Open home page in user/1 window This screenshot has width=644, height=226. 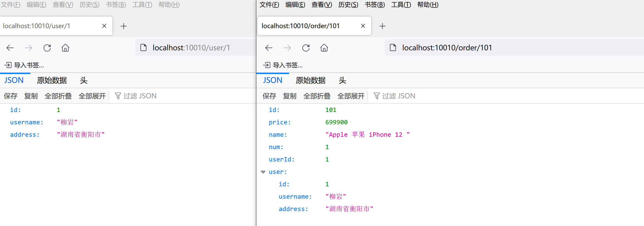pyautogui.click(x=65, y=48)
